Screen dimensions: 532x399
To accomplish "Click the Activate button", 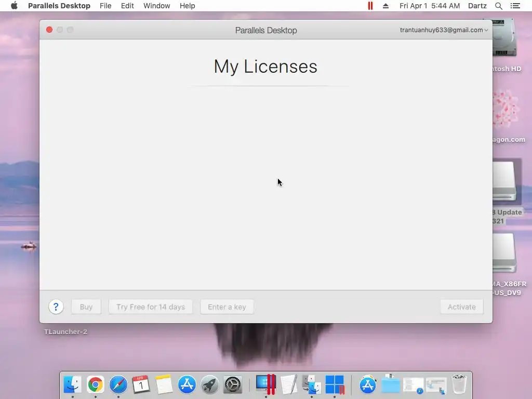I will pos(462,307).
